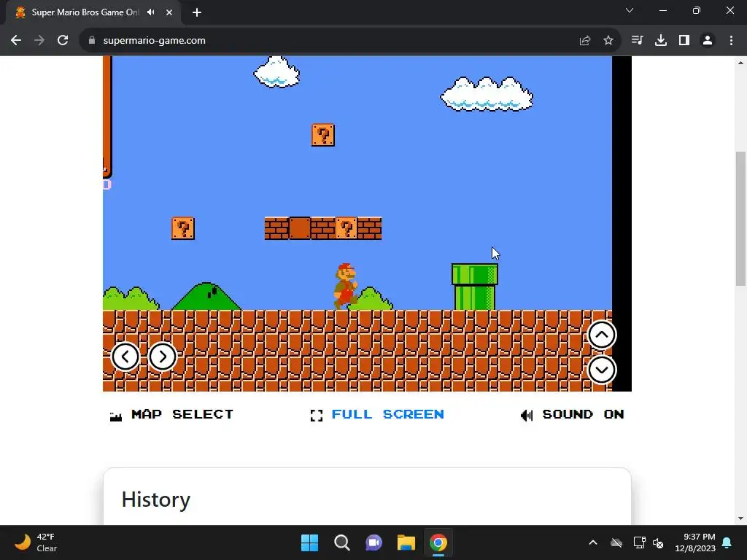Screen dimensions: 747x560
Task: Click the on-screen left arrow game control
Action: [125, 357]
